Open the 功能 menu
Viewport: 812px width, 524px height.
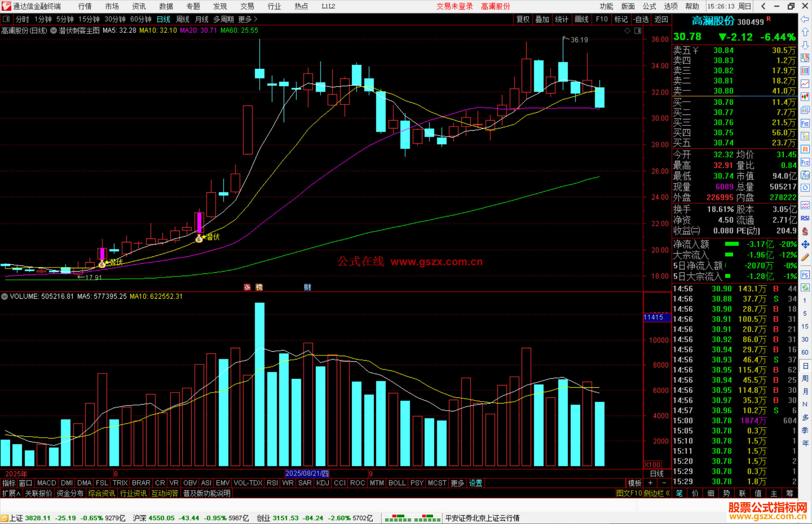[x=606, y=6]
